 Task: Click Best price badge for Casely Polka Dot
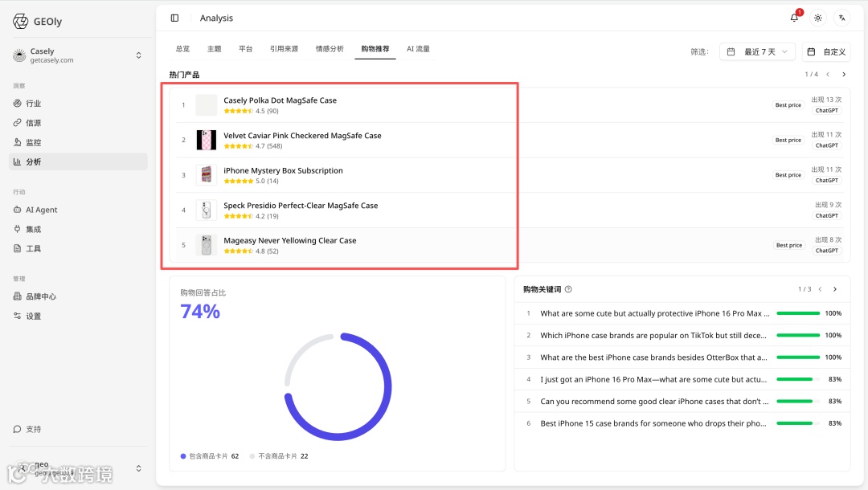coord(788,105)
